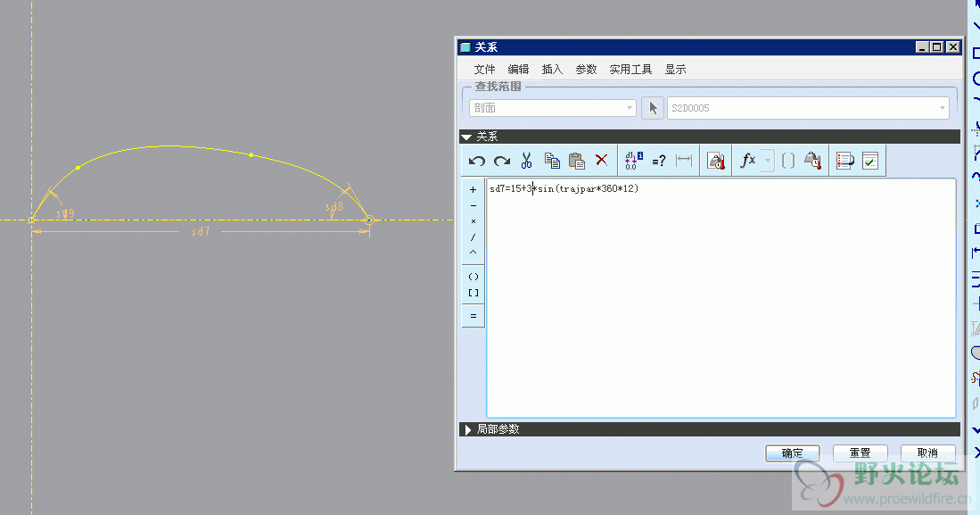Insert divide slash operator
This screenshot has height=515, width=980.
[x=474, y=237]
